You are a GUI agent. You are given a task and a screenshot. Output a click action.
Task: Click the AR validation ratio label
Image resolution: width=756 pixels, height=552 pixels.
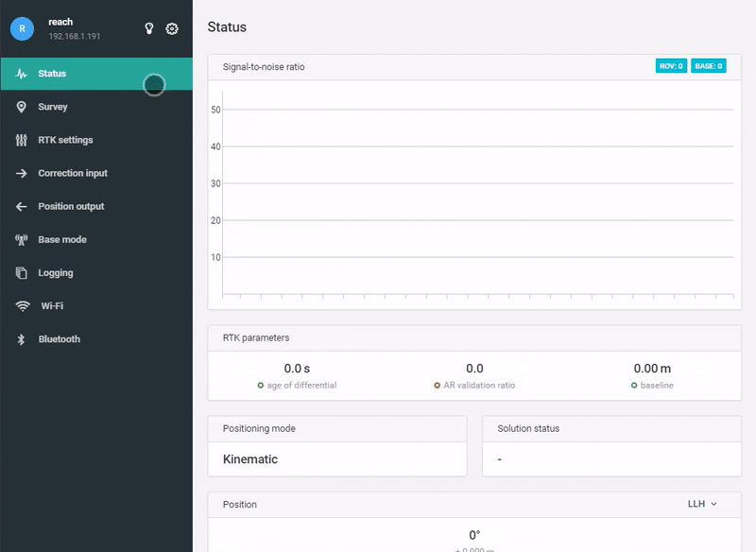479,386
